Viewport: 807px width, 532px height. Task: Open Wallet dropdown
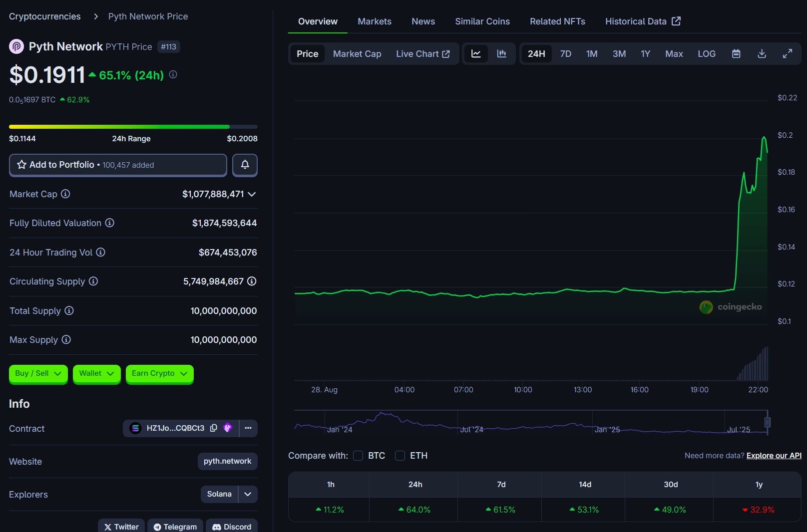tap(97, 373)
